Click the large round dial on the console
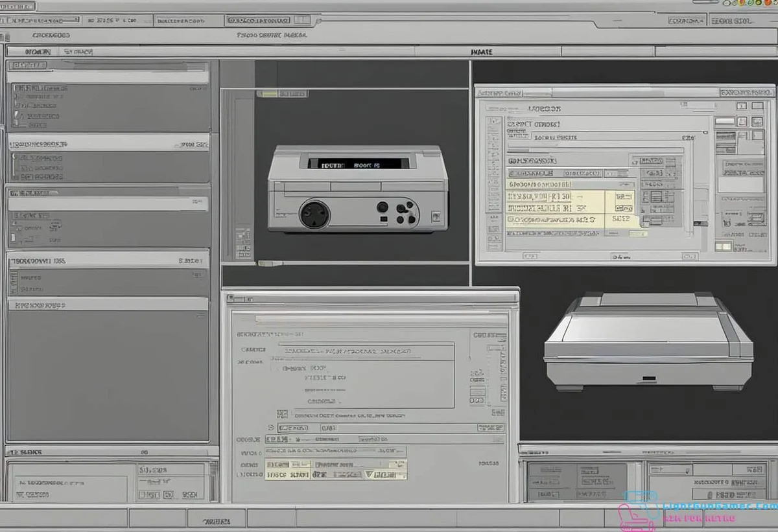Viewport: 778px width, 532px height. [314, 213]
